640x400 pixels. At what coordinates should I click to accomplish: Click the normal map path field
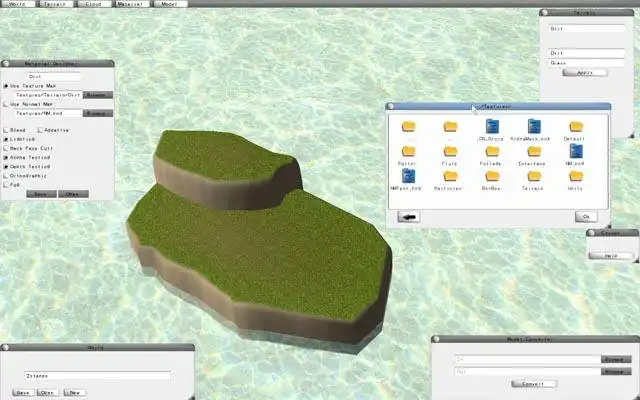[48, 113]
